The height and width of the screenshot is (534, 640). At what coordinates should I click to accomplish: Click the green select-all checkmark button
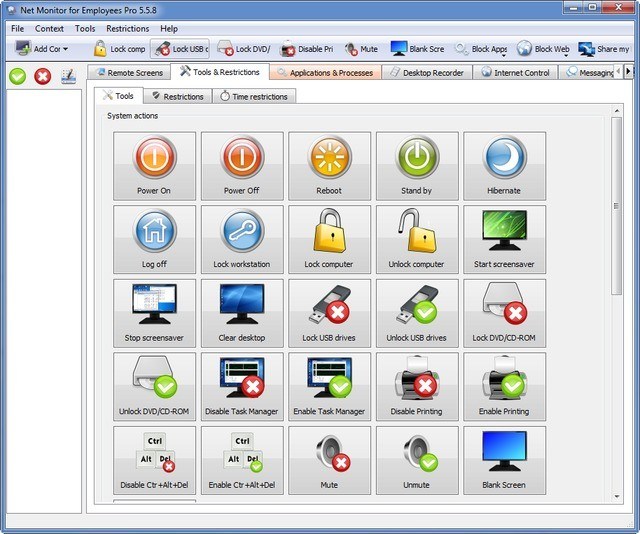point(17,76)
